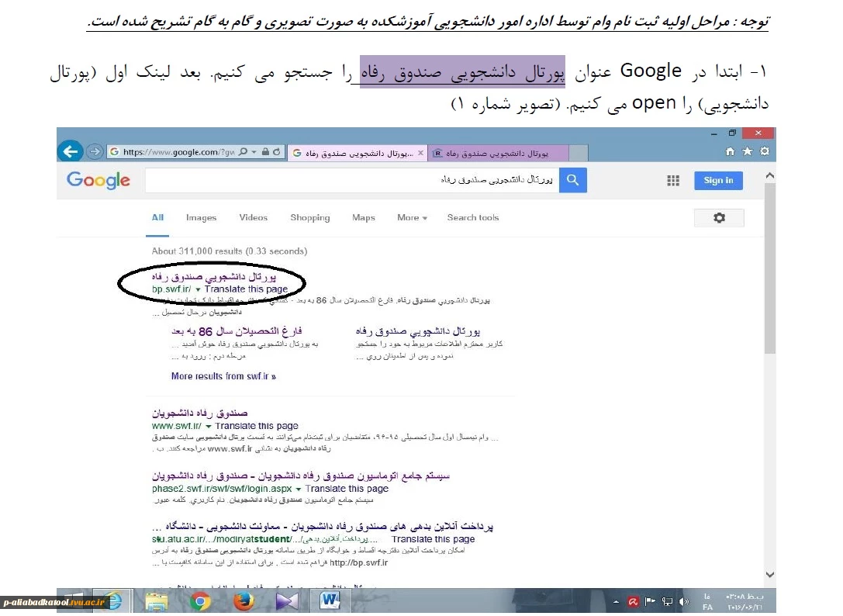Click inside the Google search box
Image resolution: width=843 pixels, height=616 pixels.
(352, 180)
